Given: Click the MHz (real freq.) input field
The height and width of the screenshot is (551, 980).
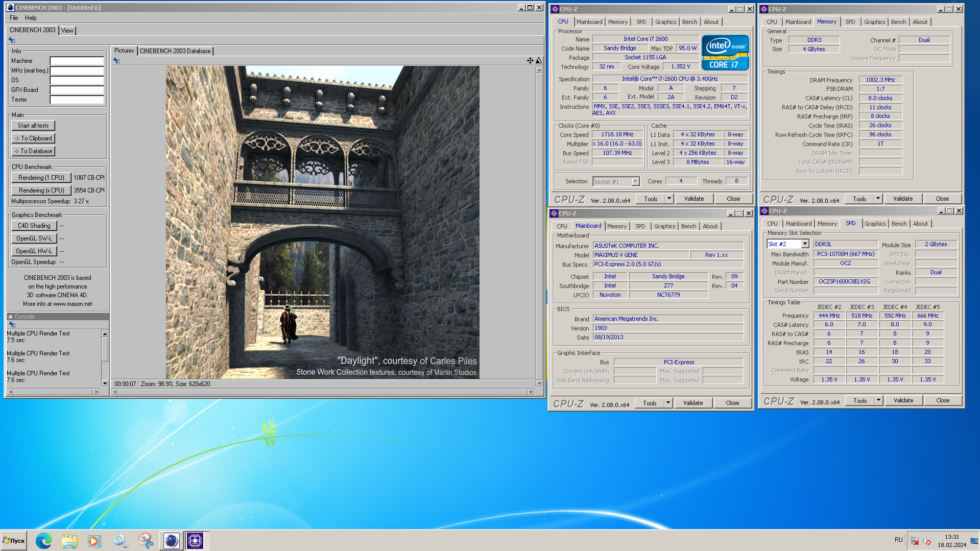Looking at the screenshot, I should pos(77,70).
